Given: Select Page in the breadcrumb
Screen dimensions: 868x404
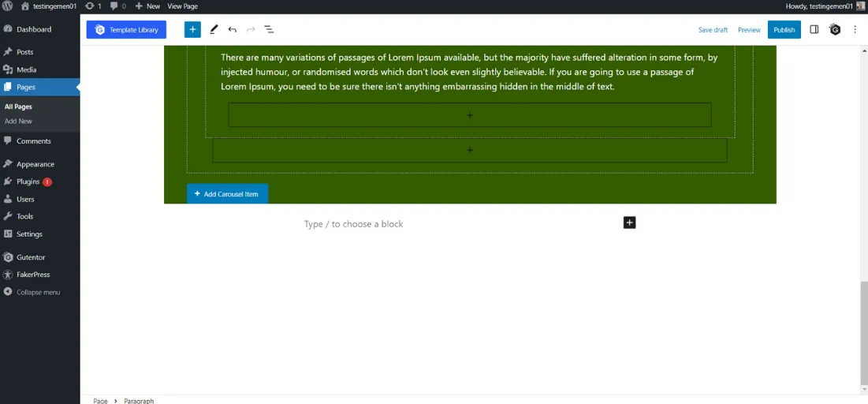Looking at the screenshot, I should click(x=100, y=401).
